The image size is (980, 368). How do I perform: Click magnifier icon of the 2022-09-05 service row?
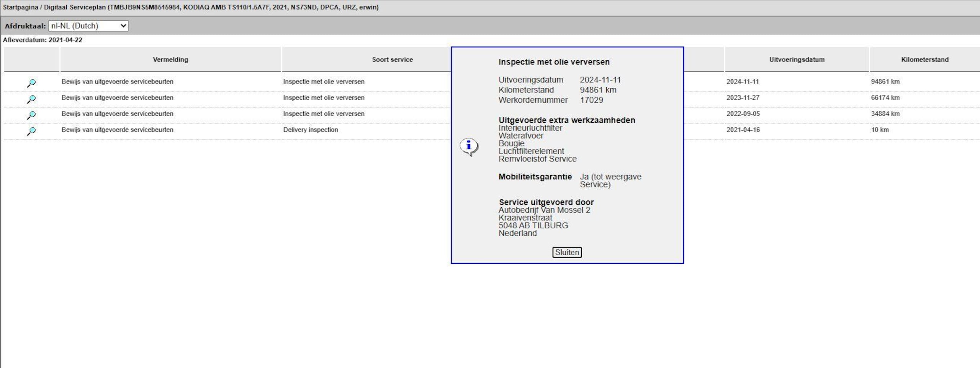click(x=31, y=115)
